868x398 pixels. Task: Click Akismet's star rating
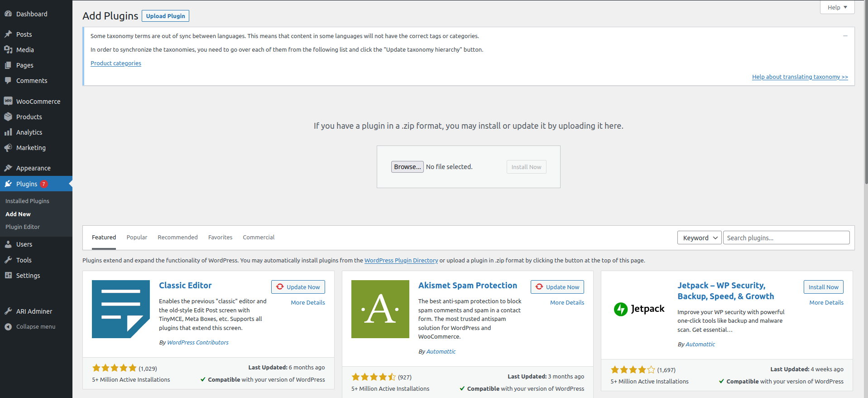pos(374,377)
